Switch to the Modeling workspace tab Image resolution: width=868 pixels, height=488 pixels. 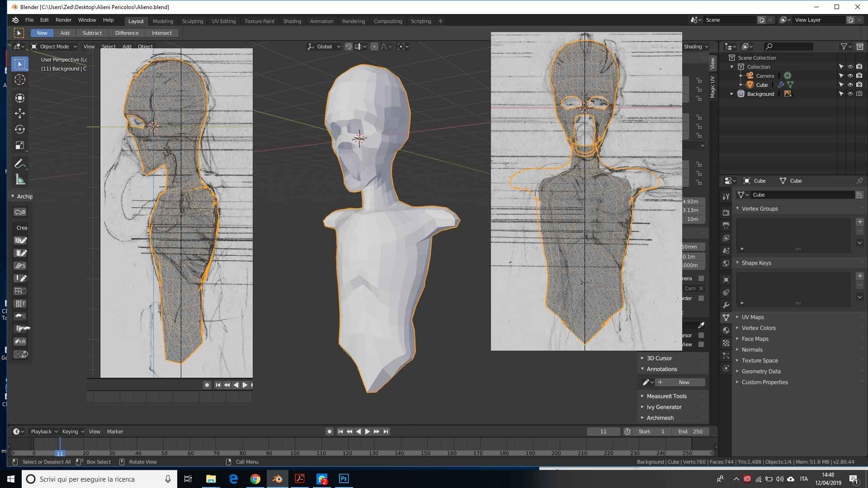(x=163, y=21)
